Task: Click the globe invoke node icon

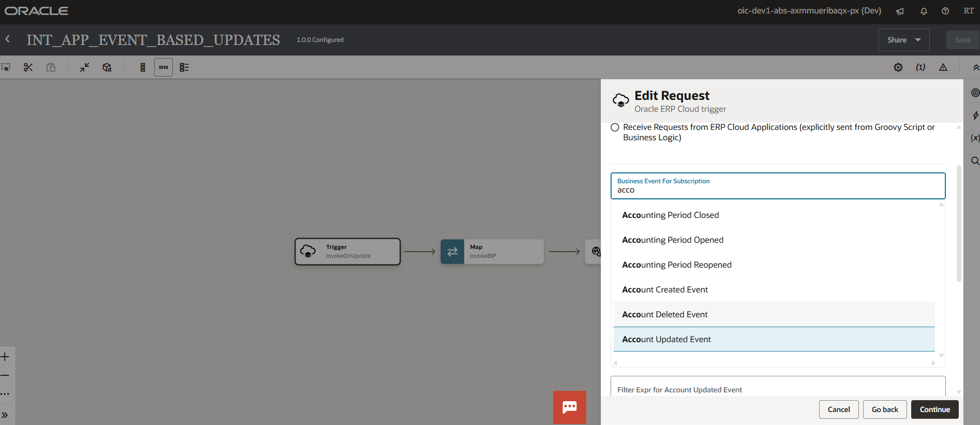Action: pos(596,252)
